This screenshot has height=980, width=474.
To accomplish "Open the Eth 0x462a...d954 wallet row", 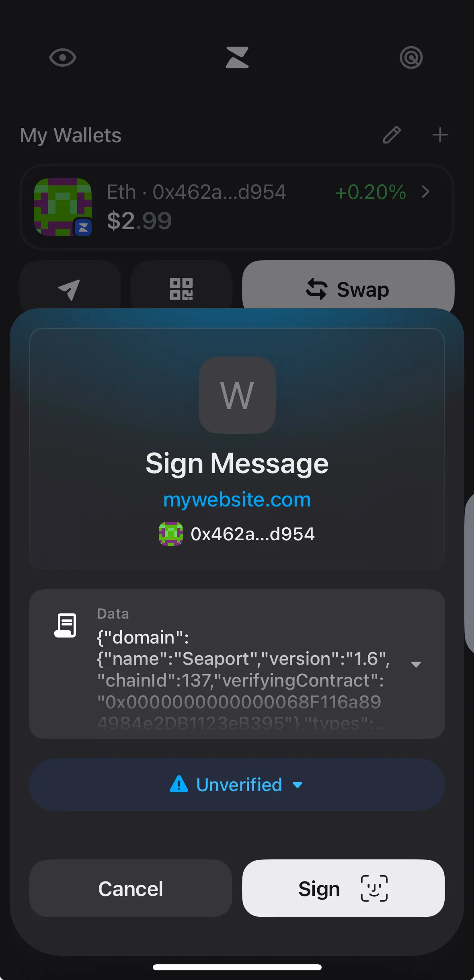I will pos(237,207).
